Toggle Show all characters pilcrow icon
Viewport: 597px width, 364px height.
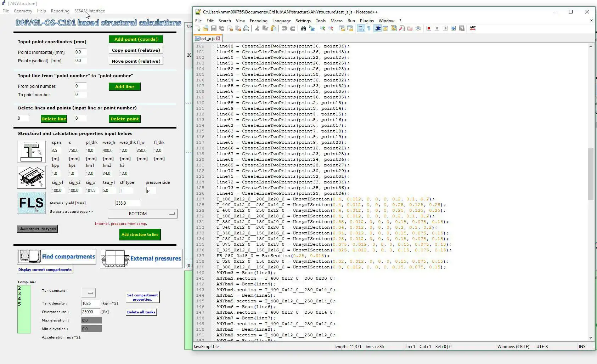369,28
